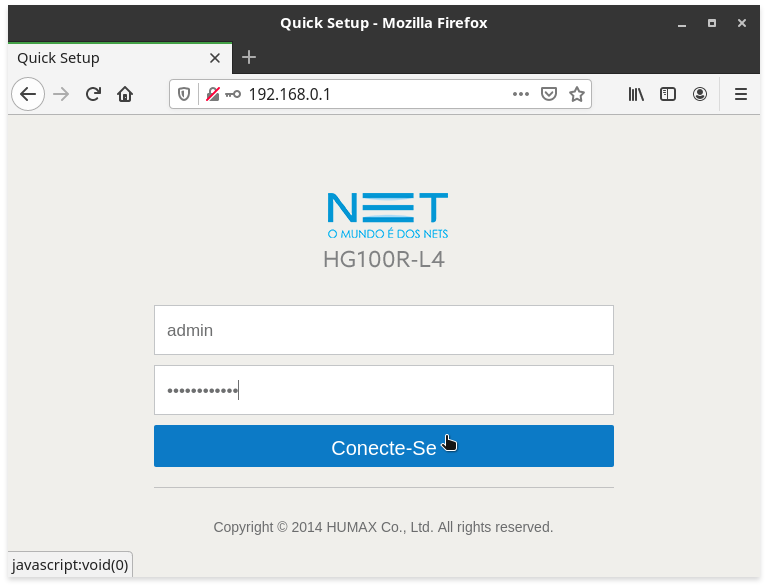Click the Conecte-Se login button

tap(384, 446)
